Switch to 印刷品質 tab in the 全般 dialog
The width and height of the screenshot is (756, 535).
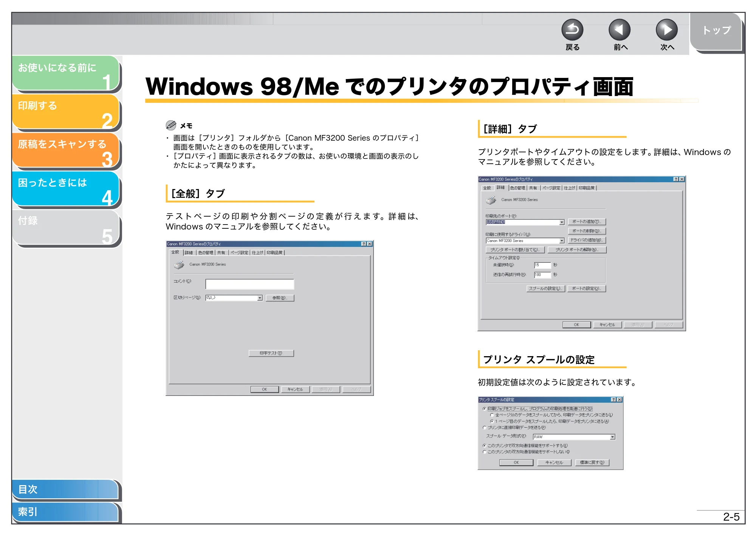tap(275, 253)
